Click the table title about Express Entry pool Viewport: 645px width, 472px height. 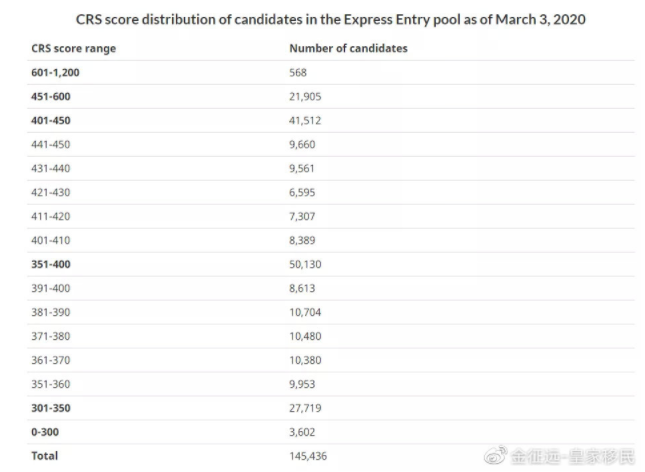click(331, 19)
